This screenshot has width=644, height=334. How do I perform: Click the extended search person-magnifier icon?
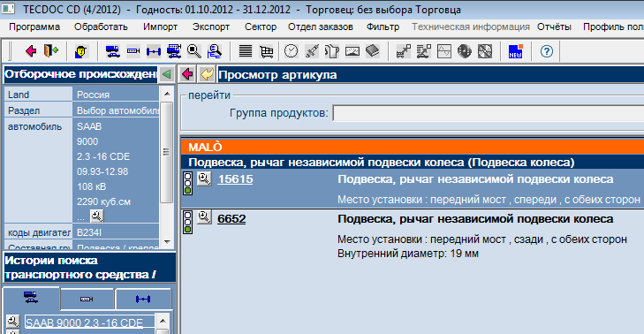(x=215, y=51)
